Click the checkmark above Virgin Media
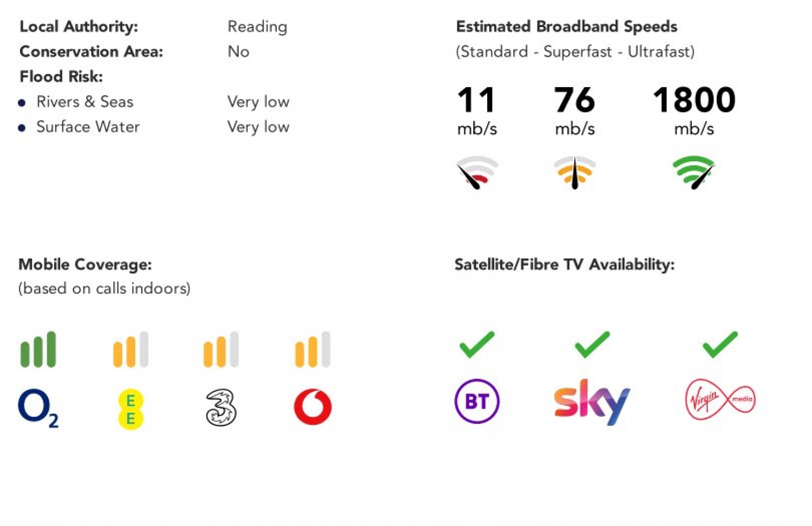Image resolution: width=812 pixels, height=526 pixels. tap(720, 344)
